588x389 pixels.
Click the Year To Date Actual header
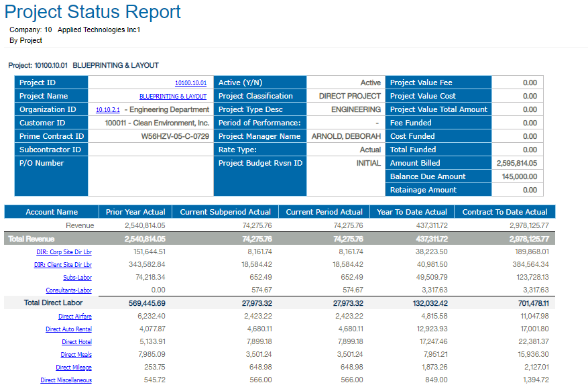[x=411, y=212]
